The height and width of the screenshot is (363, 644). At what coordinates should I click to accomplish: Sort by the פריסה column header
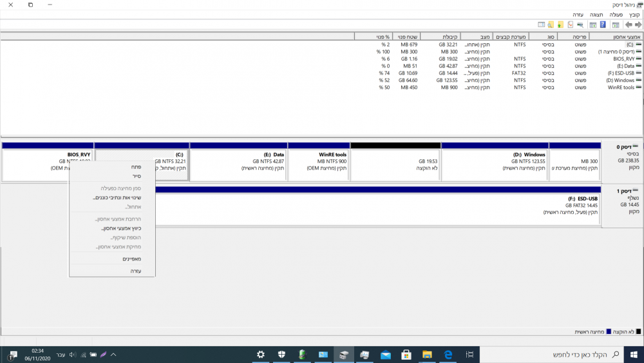[x=573, y=37]
